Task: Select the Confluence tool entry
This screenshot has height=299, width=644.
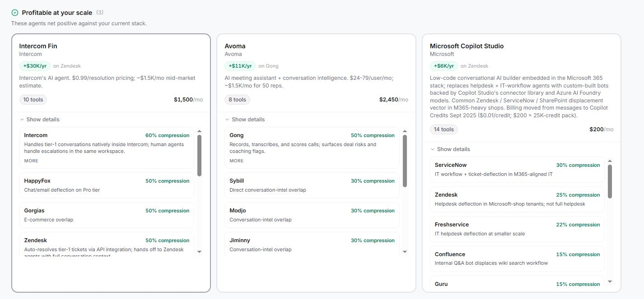Action: click(x=517, y=259)
